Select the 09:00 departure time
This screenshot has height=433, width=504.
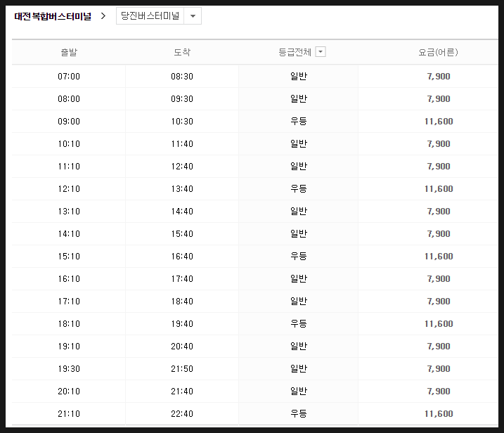[x=69, y=121]
